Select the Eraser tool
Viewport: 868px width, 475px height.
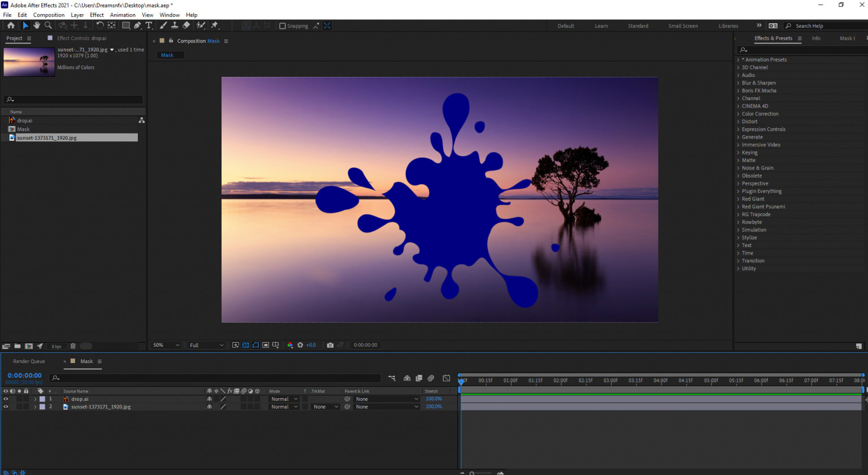[x=186, y=25]
